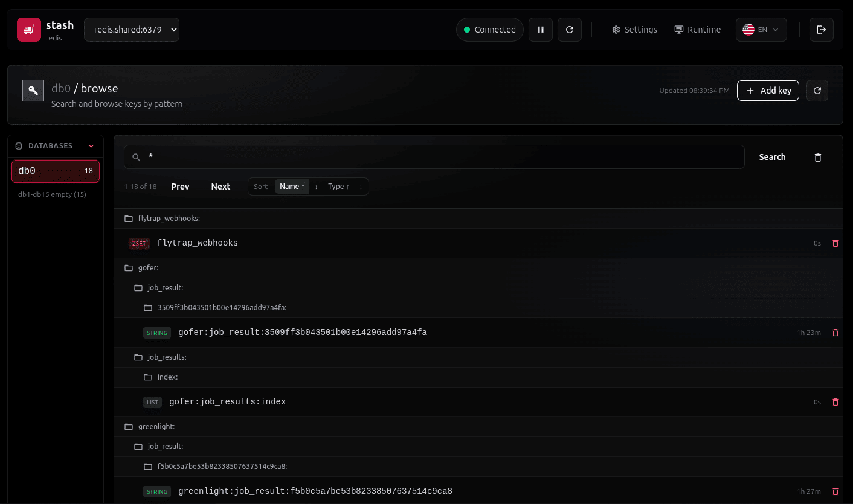Click the Settings gear icon
The height and width of the screenshot is (504, 853).
tap(616, 30)
